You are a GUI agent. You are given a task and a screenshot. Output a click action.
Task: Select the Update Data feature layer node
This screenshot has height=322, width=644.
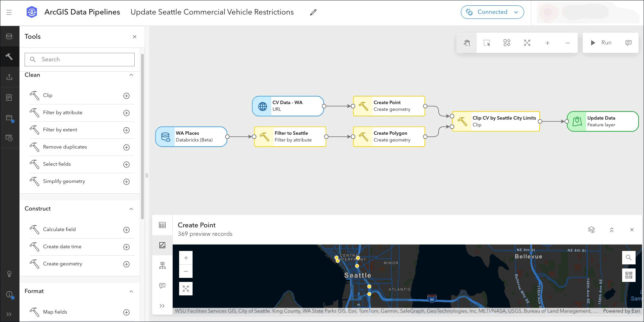(603, 121)
